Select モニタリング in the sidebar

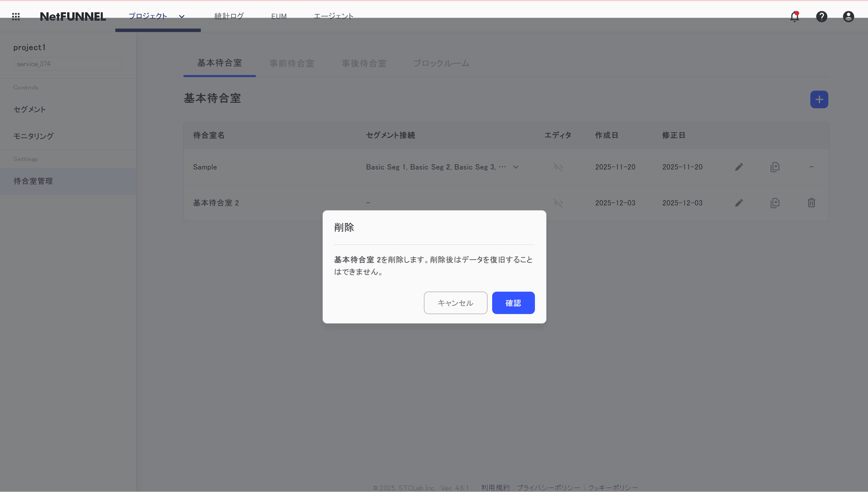coord(33,136)
